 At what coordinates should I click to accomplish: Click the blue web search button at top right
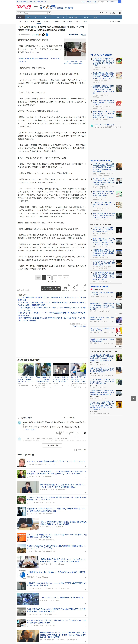coord(120,2)
